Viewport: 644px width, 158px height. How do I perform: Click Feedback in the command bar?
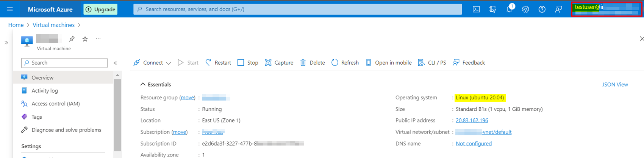[x=469, y=63]
